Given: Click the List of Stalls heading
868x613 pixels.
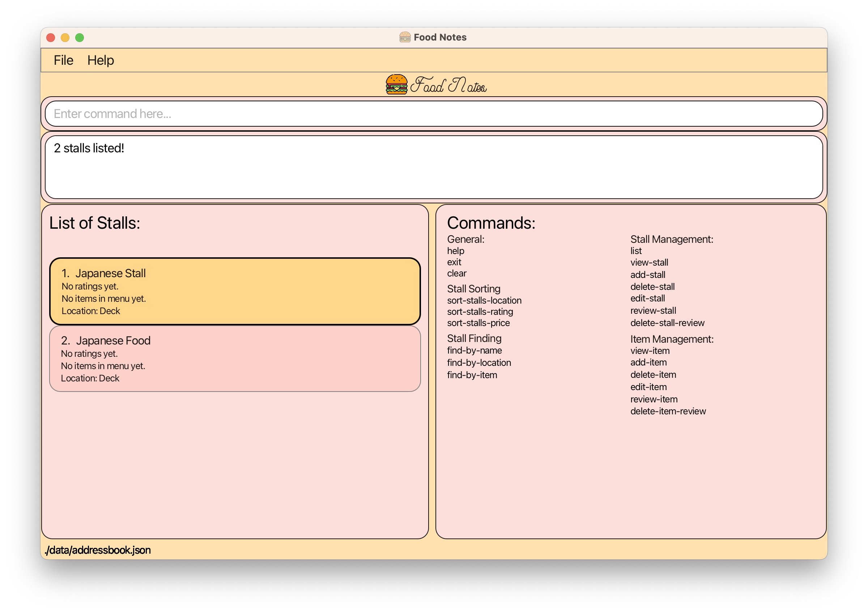Looking at the screenshot, I should pos(94,223).
